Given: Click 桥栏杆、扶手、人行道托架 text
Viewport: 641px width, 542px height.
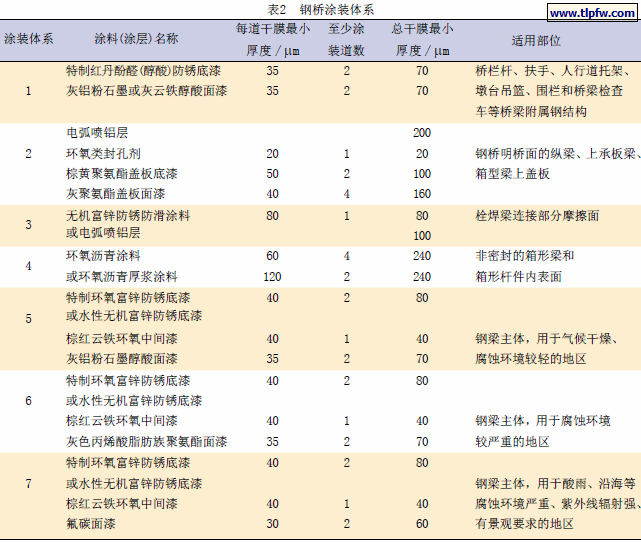Looking at the screenshot, I should (x=548, y=71).
